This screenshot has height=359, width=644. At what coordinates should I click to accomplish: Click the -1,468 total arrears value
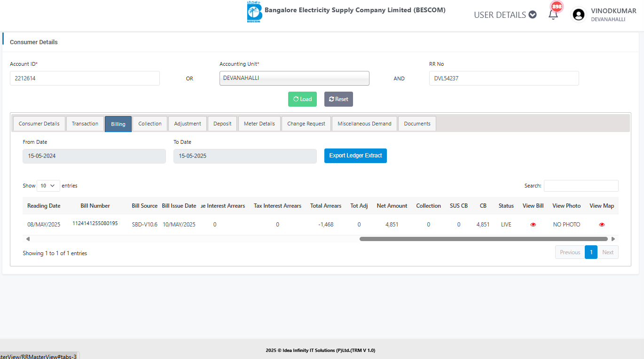click(x=326, y=225)
